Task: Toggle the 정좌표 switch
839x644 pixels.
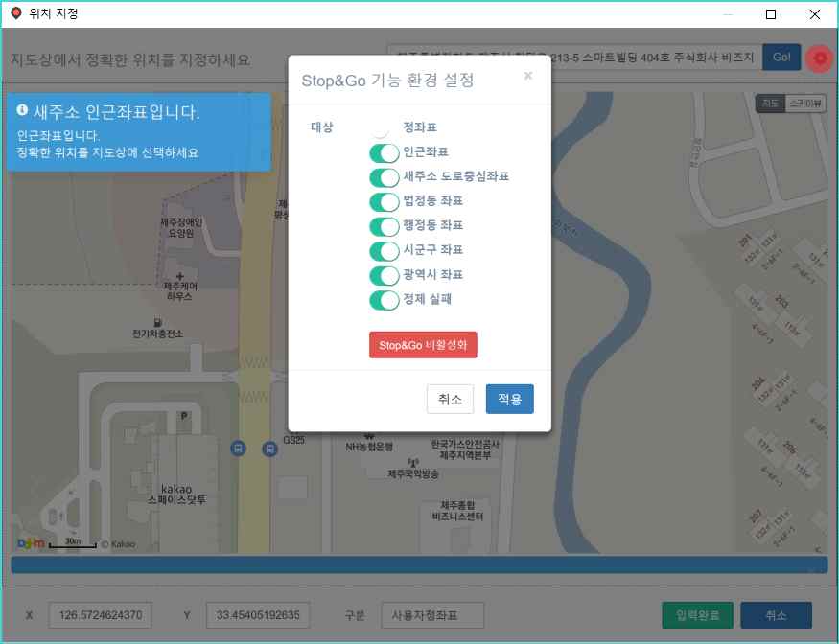Action: pos(384,128)
